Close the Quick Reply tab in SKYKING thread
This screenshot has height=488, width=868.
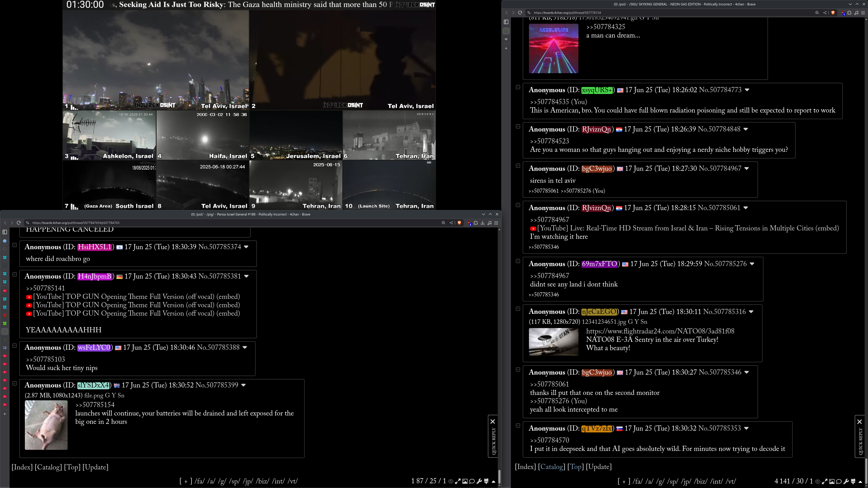[x=859, y=422]
